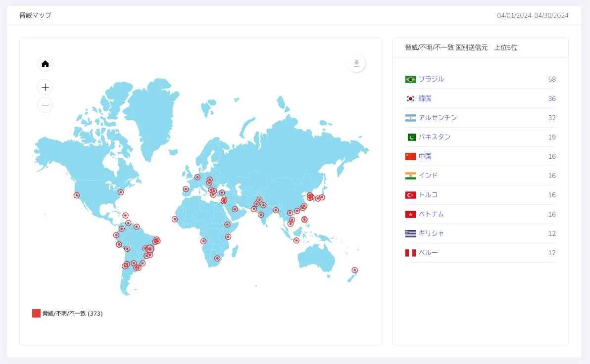Select threat marker on the Iberian Peninsula
The height and width of the screenshot is (364, 590).
[186, 189]
